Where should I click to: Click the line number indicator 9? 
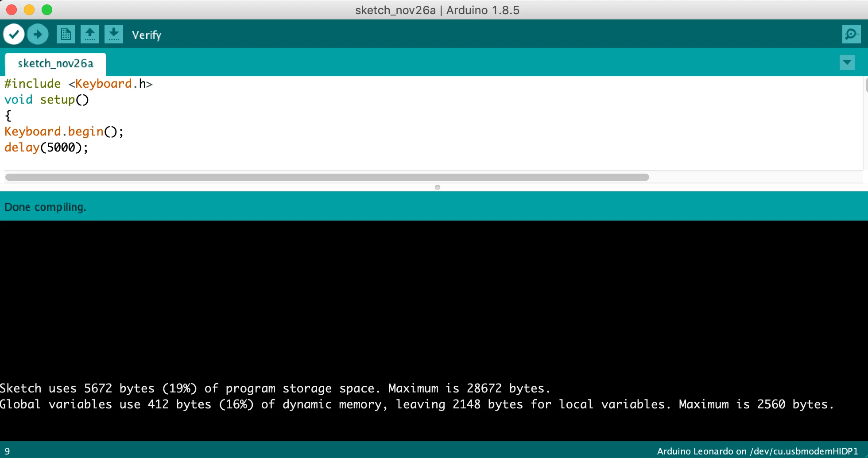[x=7, y=451]
